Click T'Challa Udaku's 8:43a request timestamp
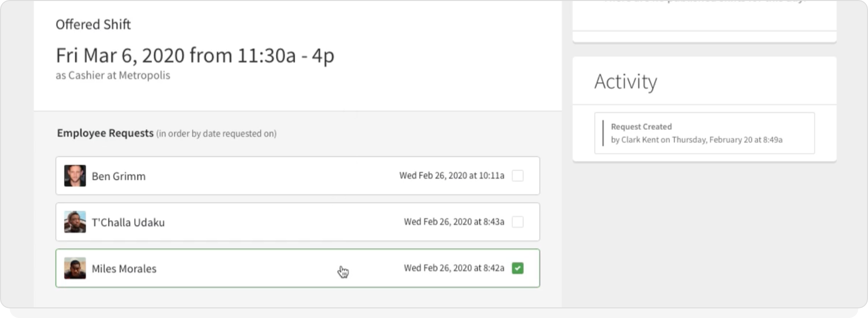This screenshot has width=868, height=318. (x=454, y=222)
